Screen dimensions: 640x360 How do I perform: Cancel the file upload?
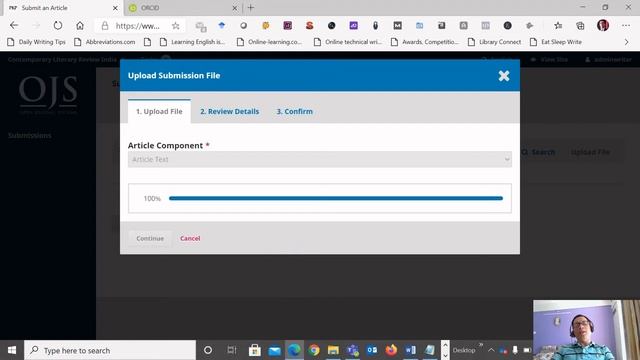(x=190, y=238)
